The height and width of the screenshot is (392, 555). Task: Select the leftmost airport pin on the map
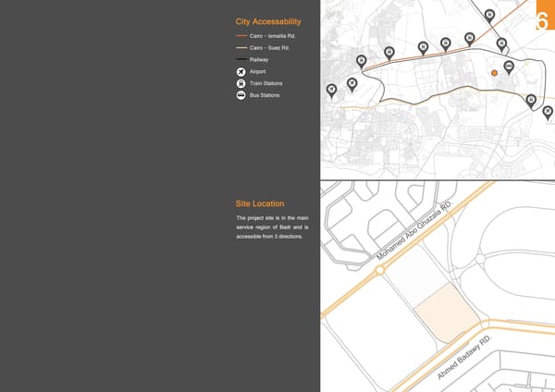(x=331, y=90)
